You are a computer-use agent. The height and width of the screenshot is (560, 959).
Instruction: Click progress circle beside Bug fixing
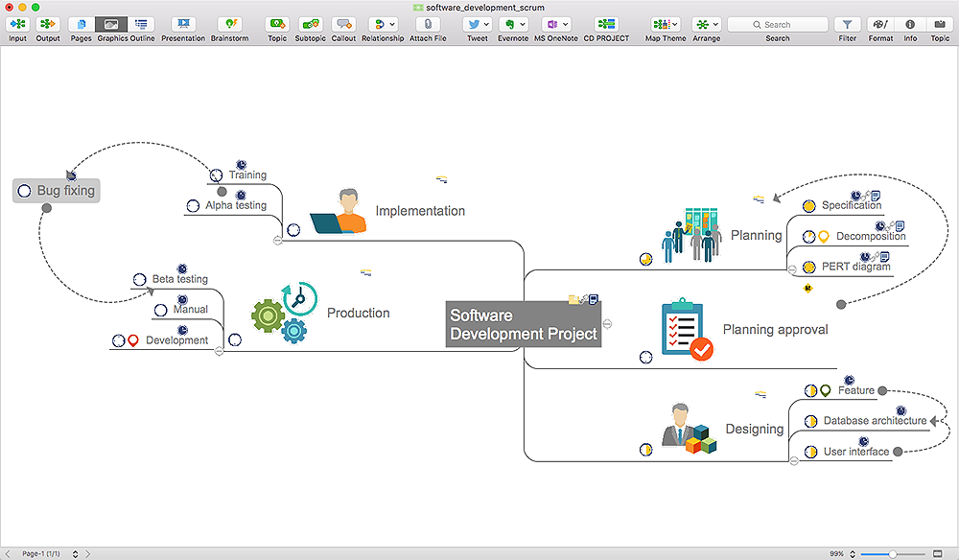click(x=24, y=191)
